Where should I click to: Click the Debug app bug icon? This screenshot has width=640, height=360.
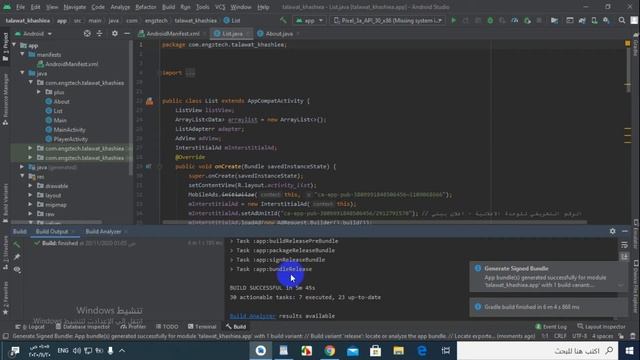click(x=490, y=20)
